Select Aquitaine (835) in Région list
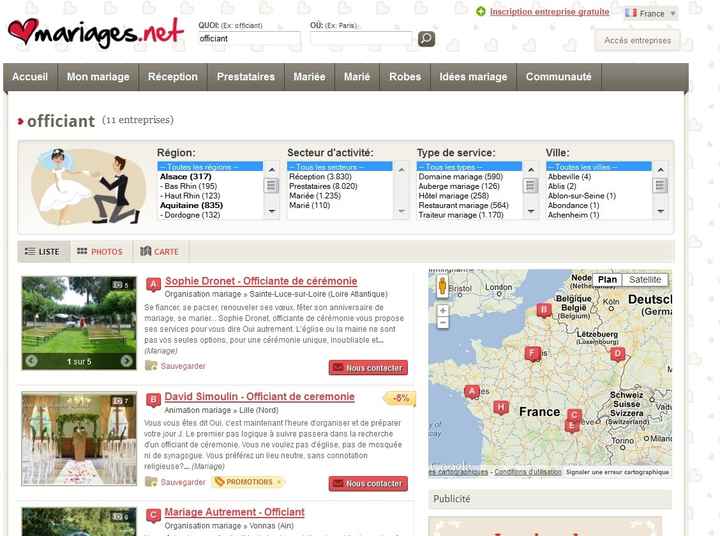 click(x=191, y=205)
